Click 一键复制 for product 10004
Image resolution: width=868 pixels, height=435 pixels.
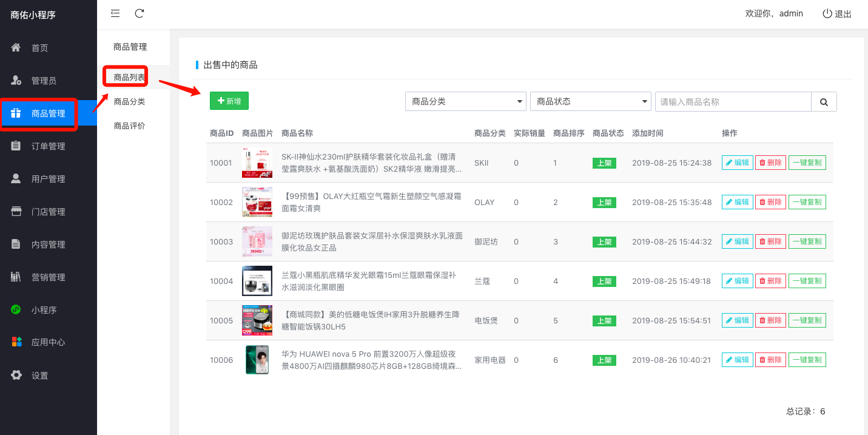(x=807, y=281)
